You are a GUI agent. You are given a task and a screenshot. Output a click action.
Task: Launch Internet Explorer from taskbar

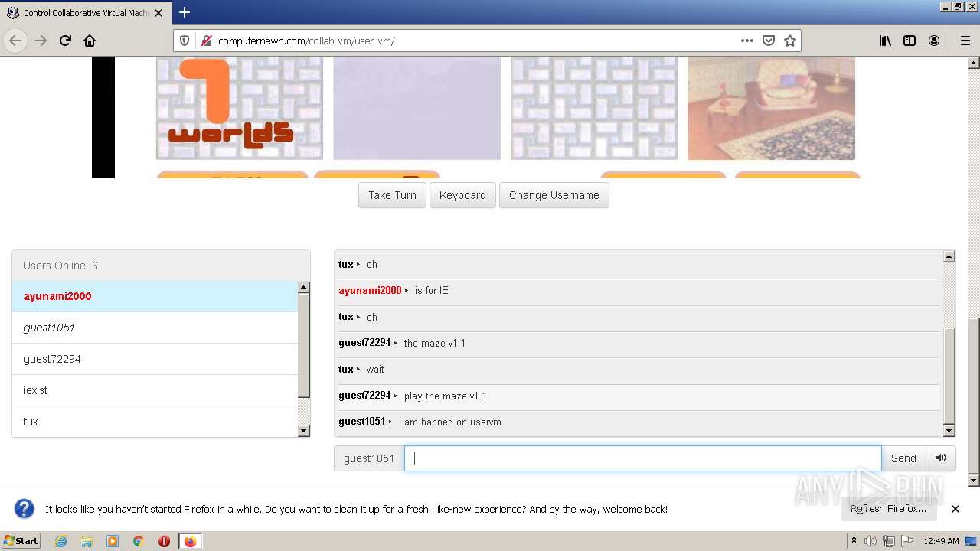point(60,541)
